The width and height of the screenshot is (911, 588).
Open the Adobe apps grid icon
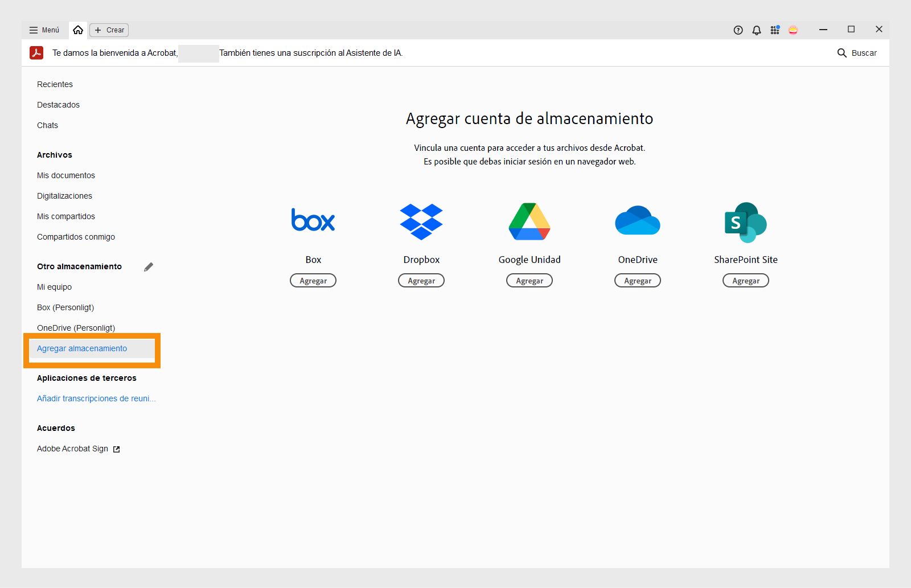point(775,30)
